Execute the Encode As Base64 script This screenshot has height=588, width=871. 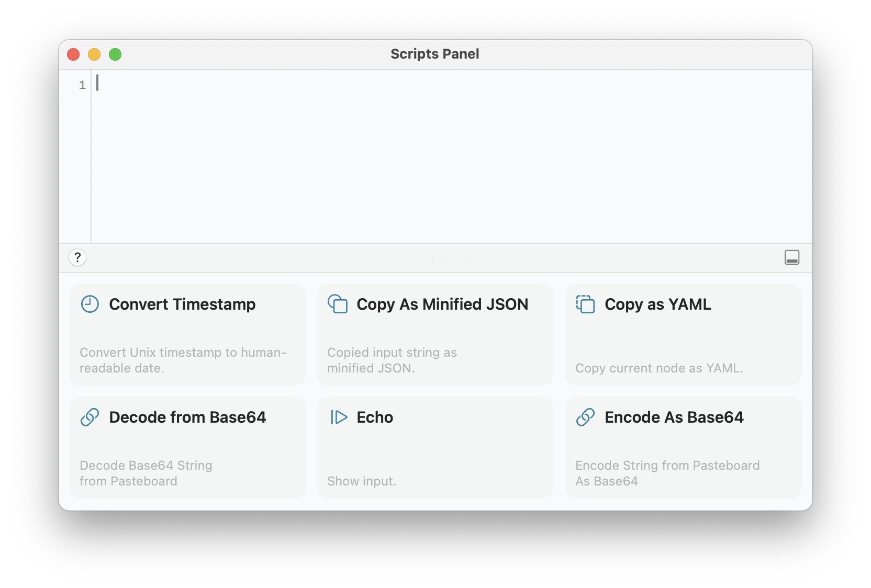coord(683,447)
